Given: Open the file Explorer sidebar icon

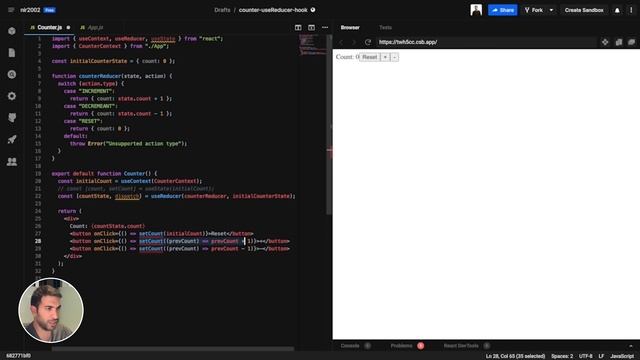Looking at the screenshot, I should pos(12,53).
